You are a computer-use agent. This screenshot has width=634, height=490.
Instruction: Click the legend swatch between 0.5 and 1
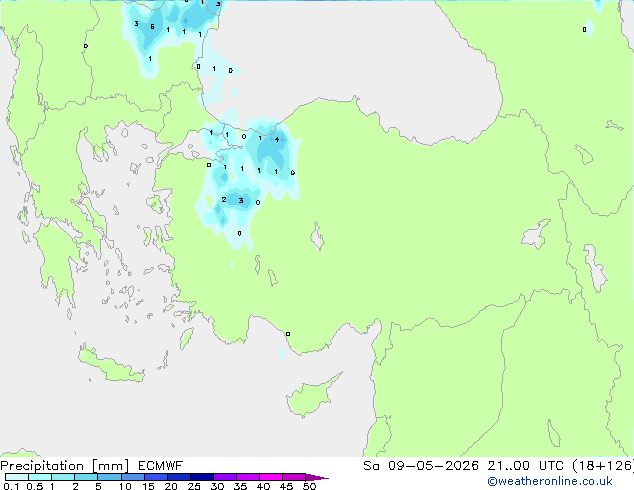[40, 477]
